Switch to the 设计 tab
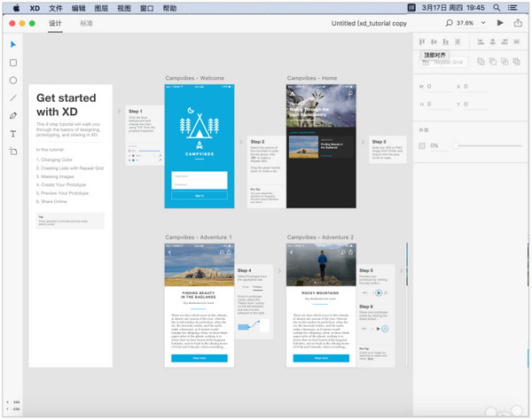 [x=55, y=23]
